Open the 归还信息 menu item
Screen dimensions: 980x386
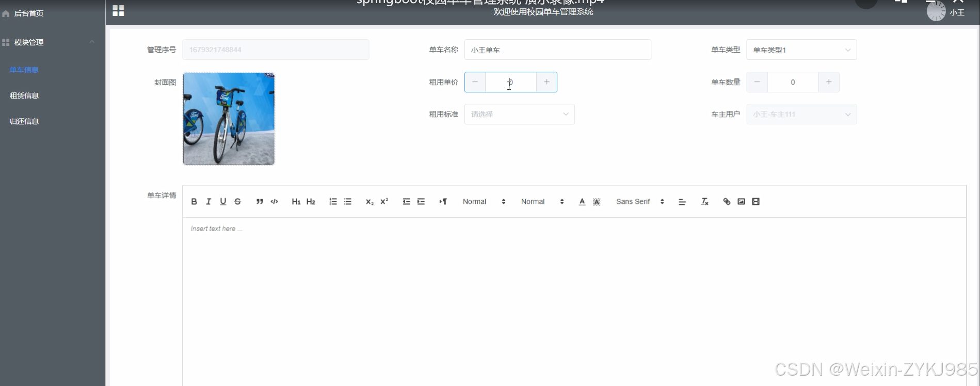pos(24,121)
